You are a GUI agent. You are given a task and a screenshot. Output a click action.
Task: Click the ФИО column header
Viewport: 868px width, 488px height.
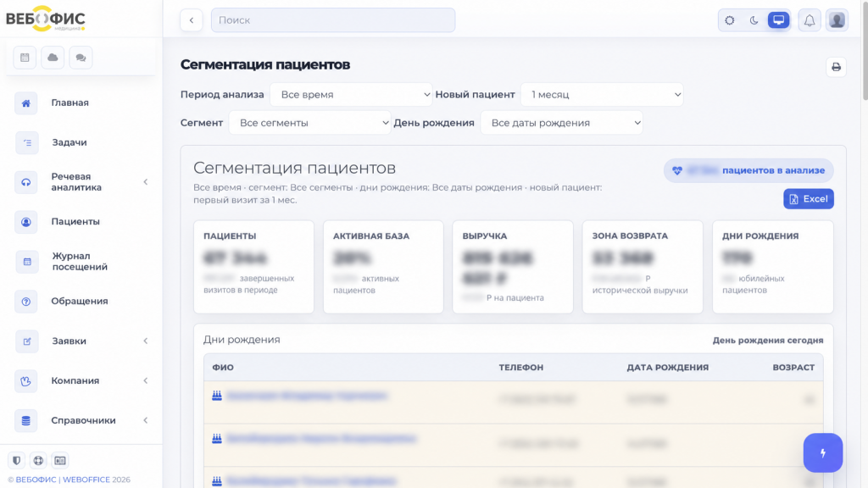(223, 368)
